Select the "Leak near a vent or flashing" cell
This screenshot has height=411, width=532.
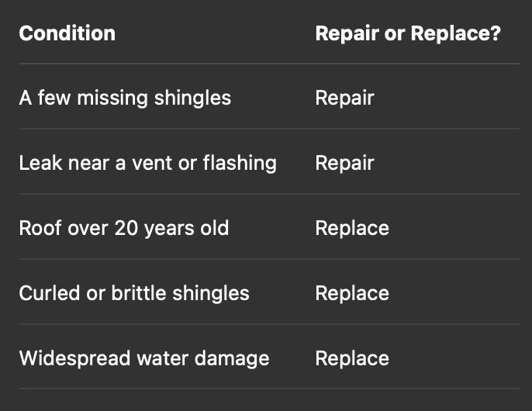(x=147, y=163)
